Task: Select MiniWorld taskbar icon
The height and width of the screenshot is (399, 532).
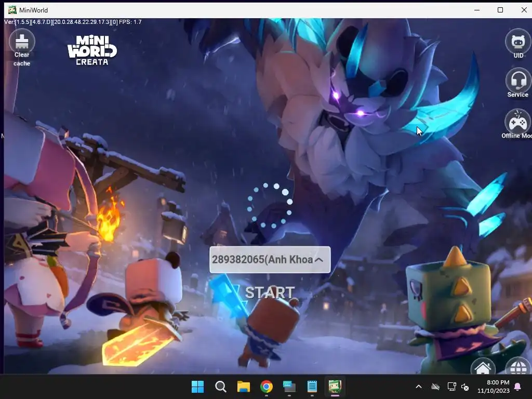Action: tap(335, 387)
